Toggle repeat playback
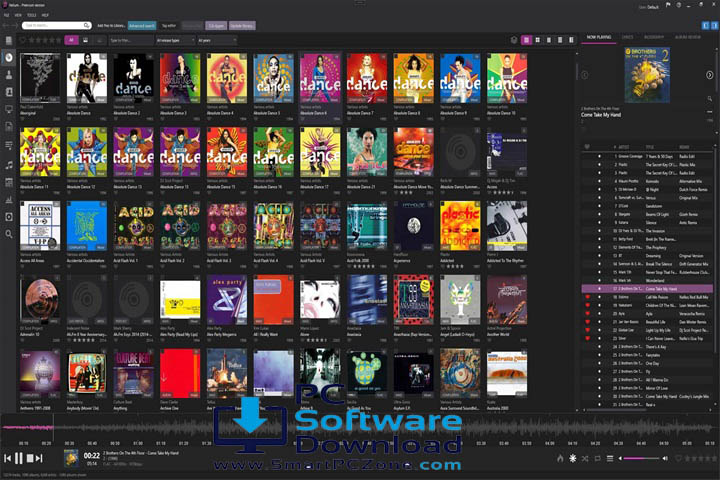720x480 pixels. (x=597, y=458)
